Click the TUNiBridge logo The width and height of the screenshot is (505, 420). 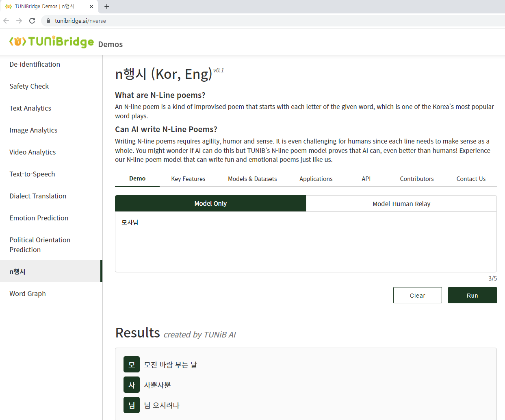[52, 41]
